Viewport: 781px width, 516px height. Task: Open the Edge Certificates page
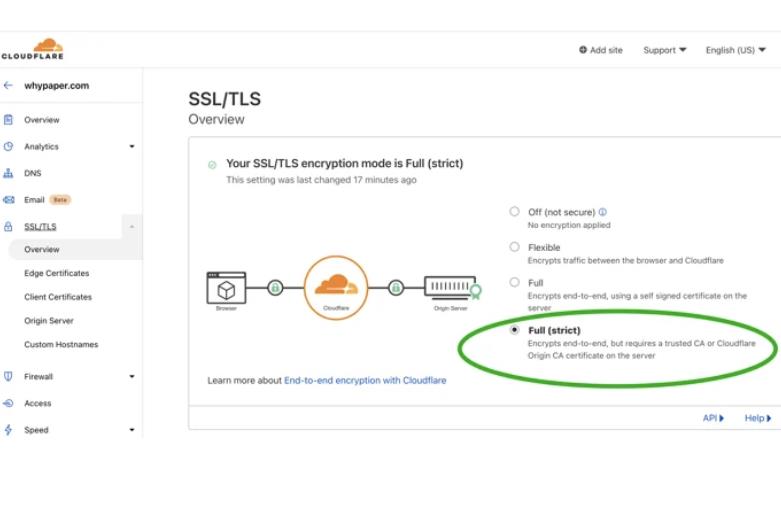tap(57, 273)
